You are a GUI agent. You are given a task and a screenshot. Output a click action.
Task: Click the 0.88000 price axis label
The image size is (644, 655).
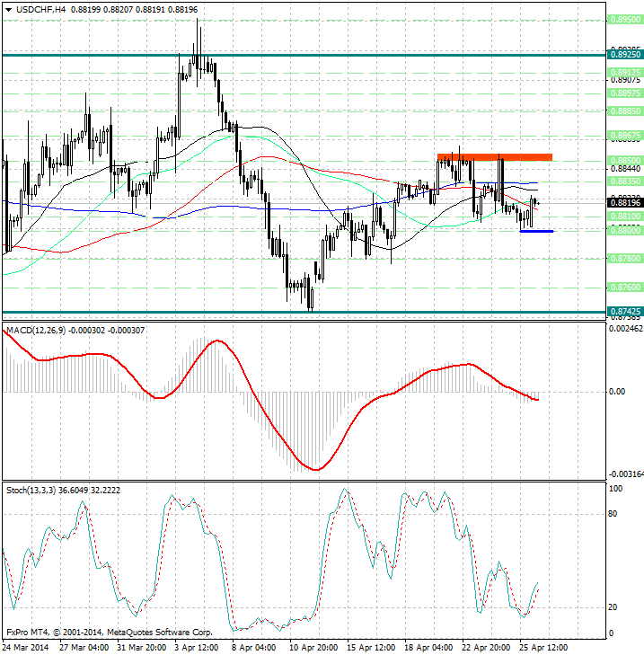click(623, 230)
